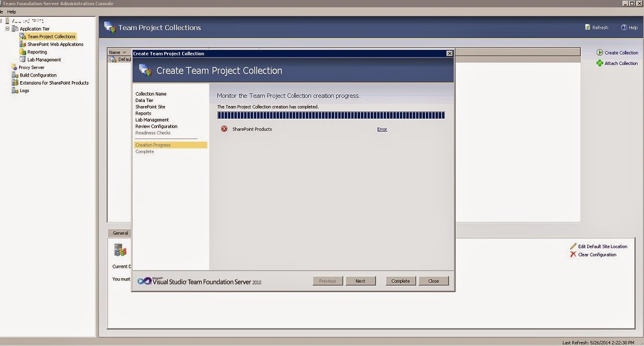
Task: Click the Team Project Collections tree icon
Action: (x=23, y=37)
